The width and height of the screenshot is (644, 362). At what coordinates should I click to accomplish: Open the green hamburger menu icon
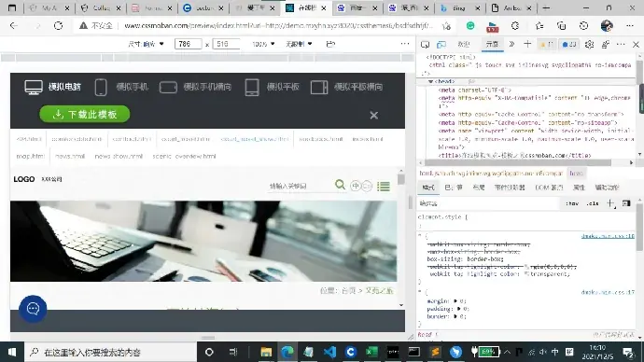[384, 186]
